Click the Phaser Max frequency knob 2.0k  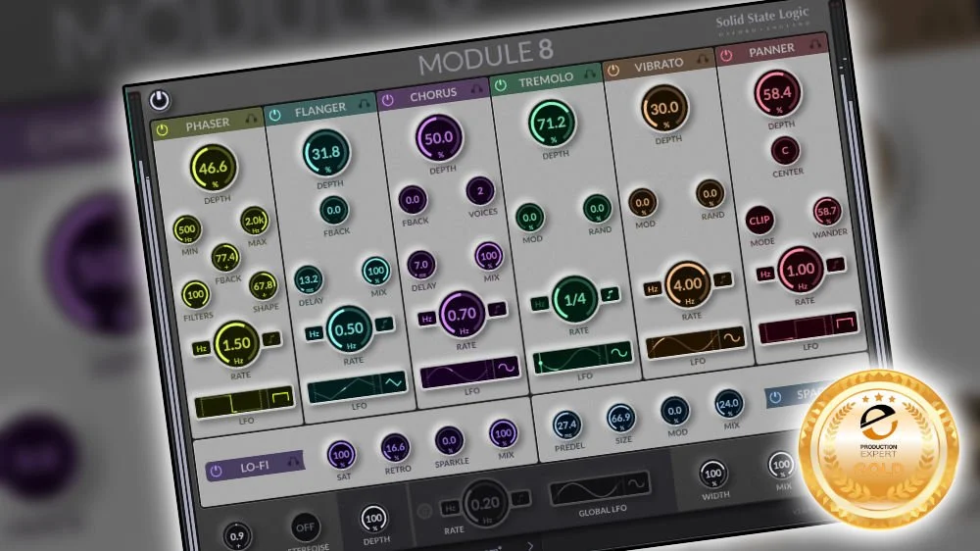click(x=255, y=221)
